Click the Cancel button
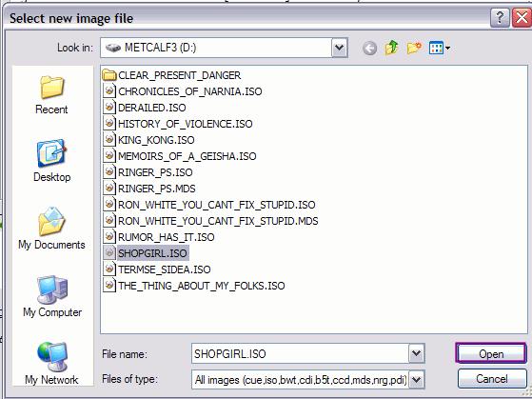The width and height of the screenshot is (532, 399). pos(492,379)
